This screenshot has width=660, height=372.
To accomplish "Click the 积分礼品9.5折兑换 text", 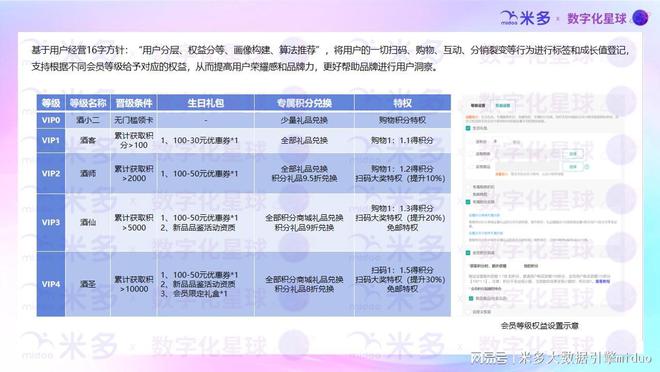I will click(304, 178).
